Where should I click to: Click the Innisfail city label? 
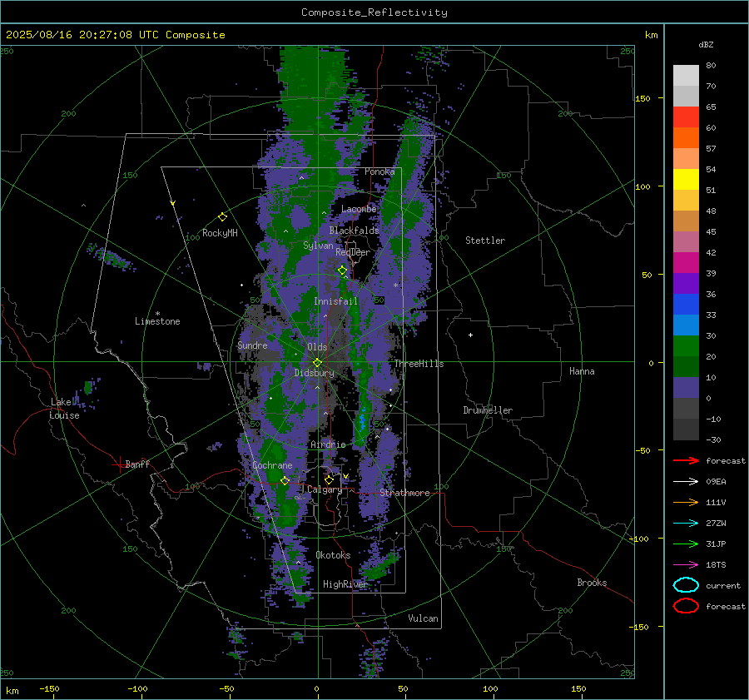[x=335, y=301]
